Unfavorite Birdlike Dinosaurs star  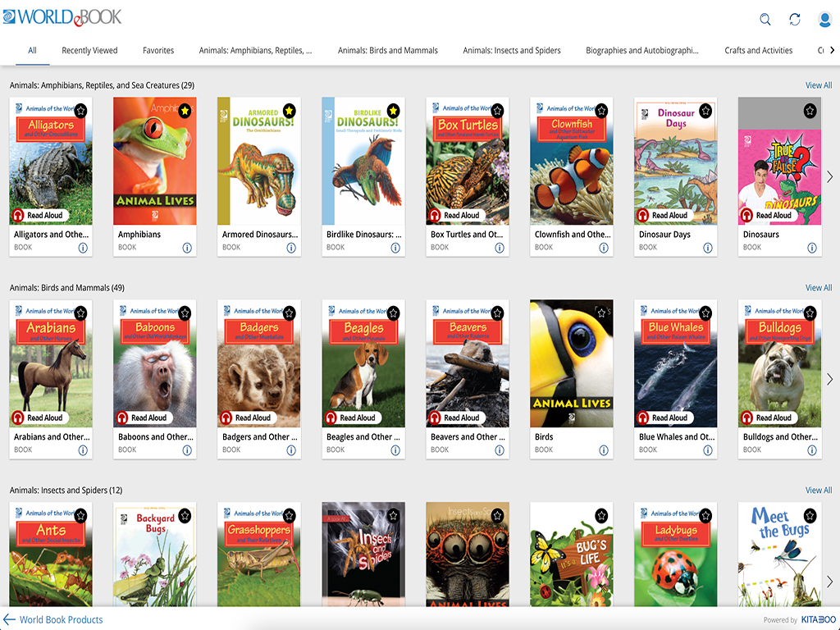click(x=393, y=111)
